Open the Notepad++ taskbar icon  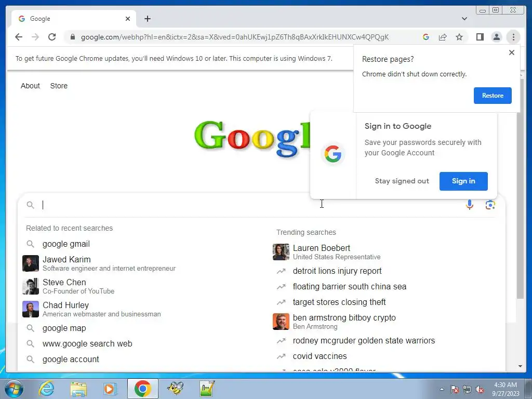(x=207, y=389)
